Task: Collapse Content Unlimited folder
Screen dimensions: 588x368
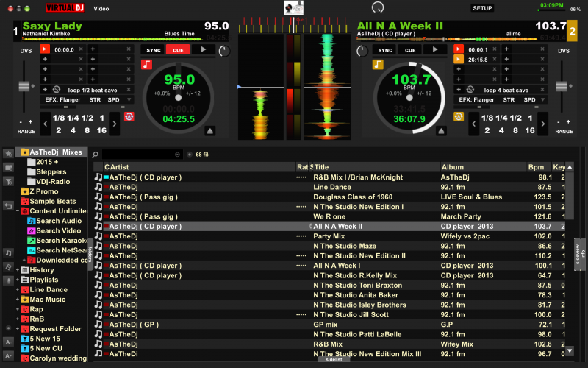Action: click(x=18, y=211)
